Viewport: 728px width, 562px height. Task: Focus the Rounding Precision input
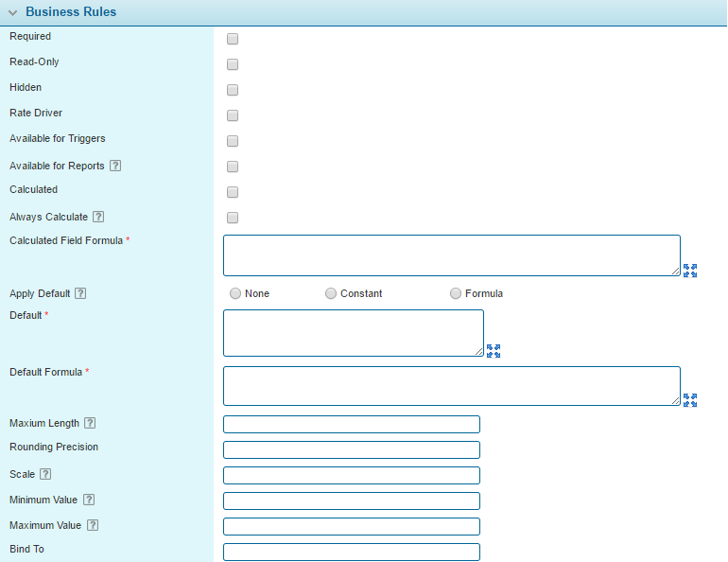[352, 449]
